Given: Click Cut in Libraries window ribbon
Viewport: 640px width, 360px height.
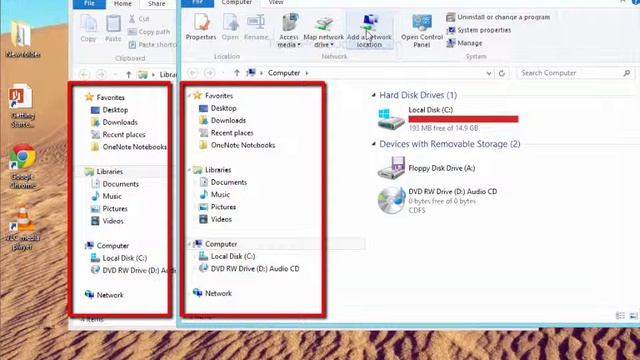Looking at the screenshot, I should (139, 19).
